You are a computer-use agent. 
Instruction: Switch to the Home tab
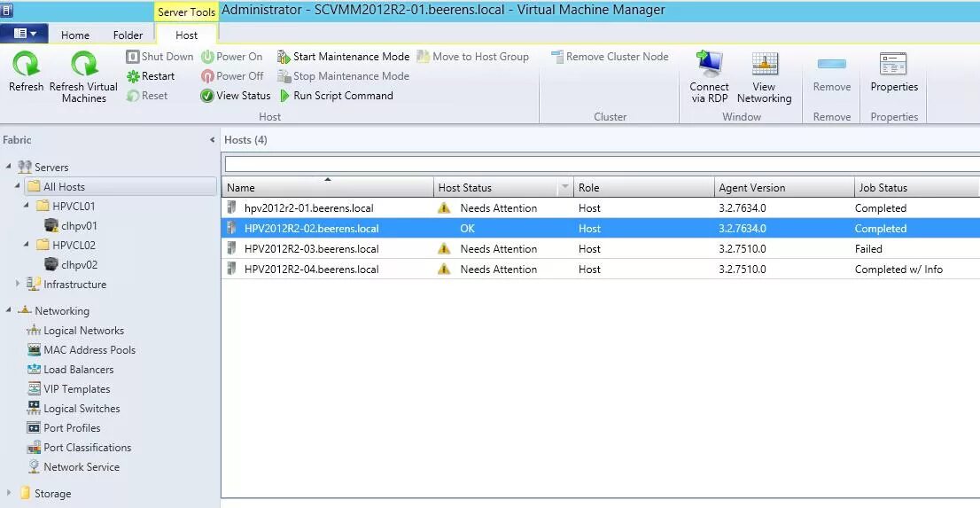pos(75,35)
